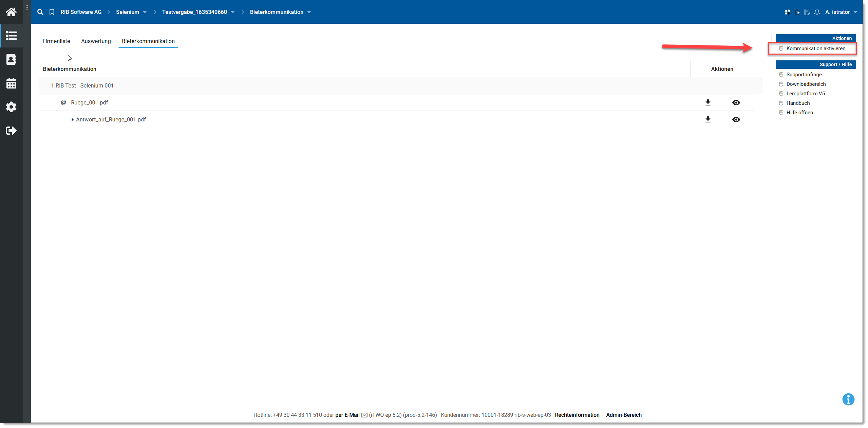
Task: Switch to the Firmenliste tab
Action: click(56, 41)
